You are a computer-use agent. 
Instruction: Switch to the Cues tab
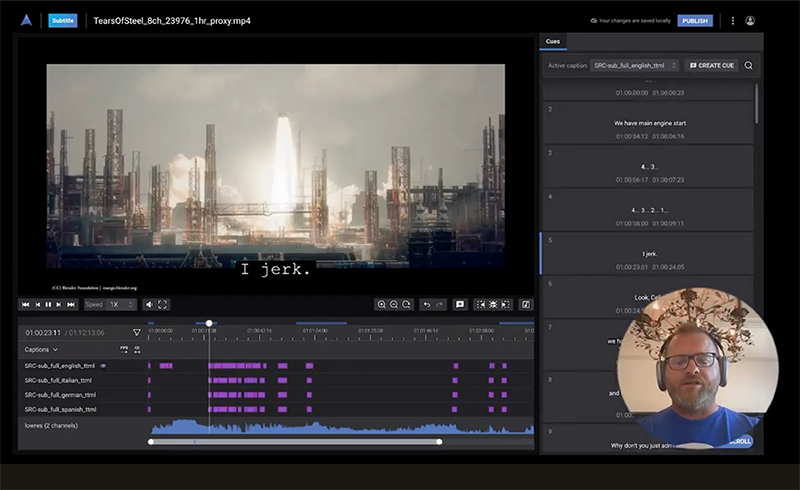point(553,41)
